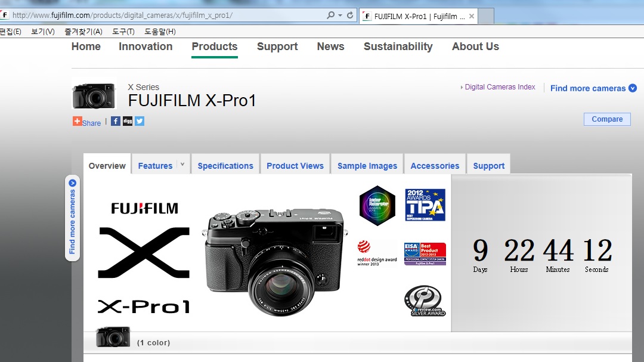Open the 보기(V) menu
This screenshot has width=644, height=362.
[x=43, y=32]
